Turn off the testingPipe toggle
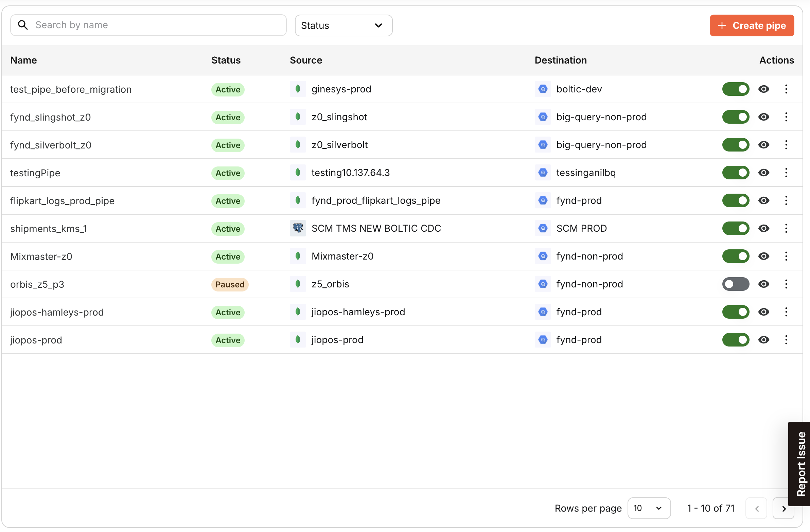 736,173
